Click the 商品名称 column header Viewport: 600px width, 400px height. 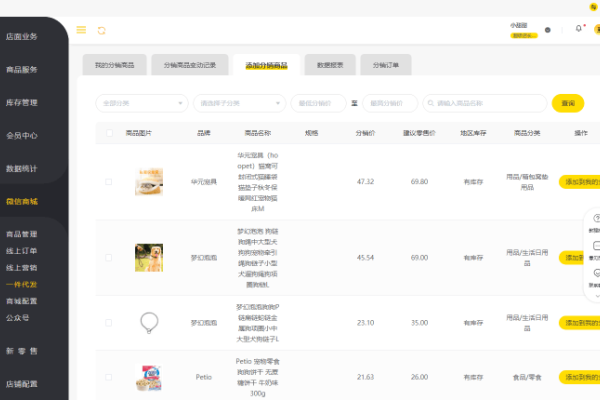(x=258, y=133)
